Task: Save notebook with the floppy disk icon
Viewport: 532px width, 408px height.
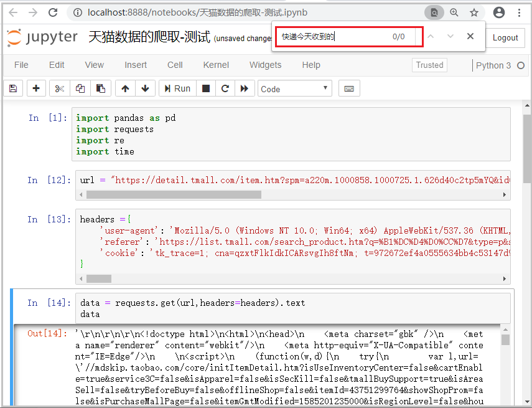Action: (13, 88)
